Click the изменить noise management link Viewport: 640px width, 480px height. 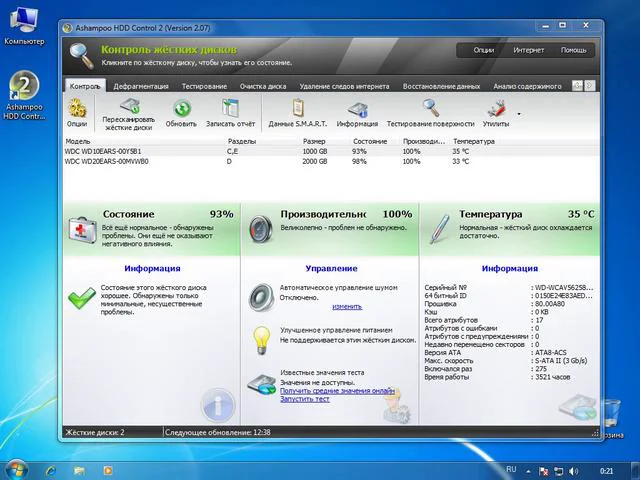[x=347, y=307]
